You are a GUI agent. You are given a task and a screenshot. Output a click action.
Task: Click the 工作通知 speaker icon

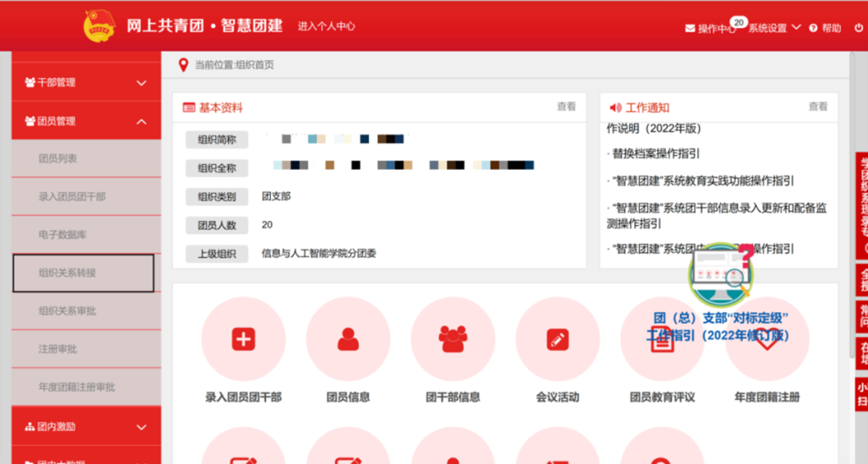tap(615, 108)
